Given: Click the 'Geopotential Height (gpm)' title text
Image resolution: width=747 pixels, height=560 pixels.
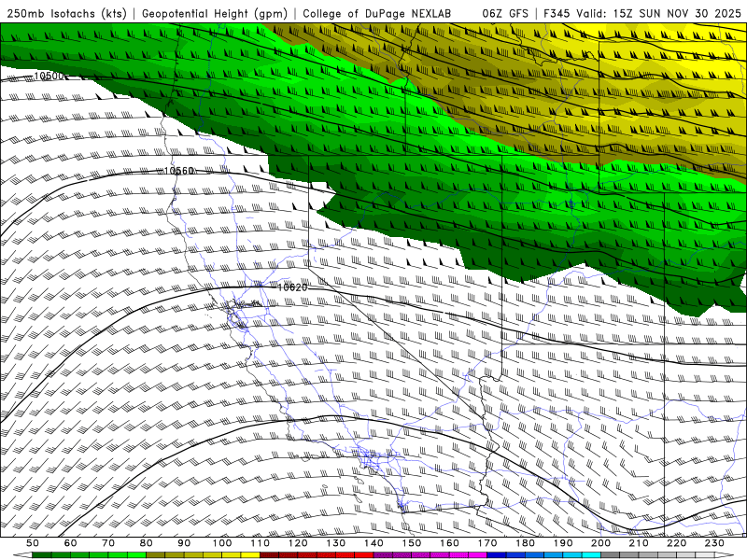Looking at the screenshot, I should click(x=215, y=14).
